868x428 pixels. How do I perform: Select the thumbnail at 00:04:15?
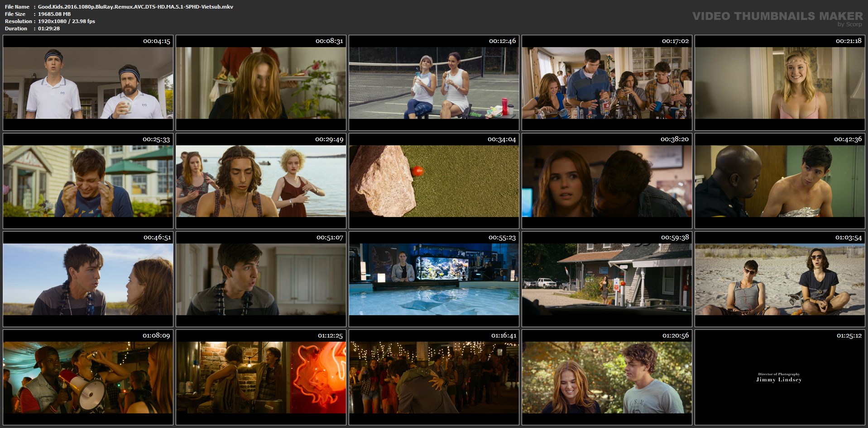88,83
